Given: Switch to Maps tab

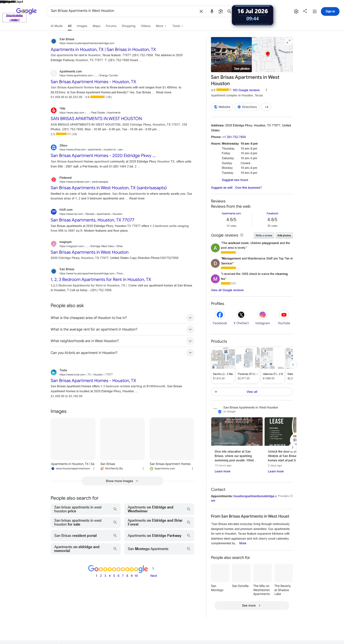Looking at the screenshot, I should coord(96,26).
